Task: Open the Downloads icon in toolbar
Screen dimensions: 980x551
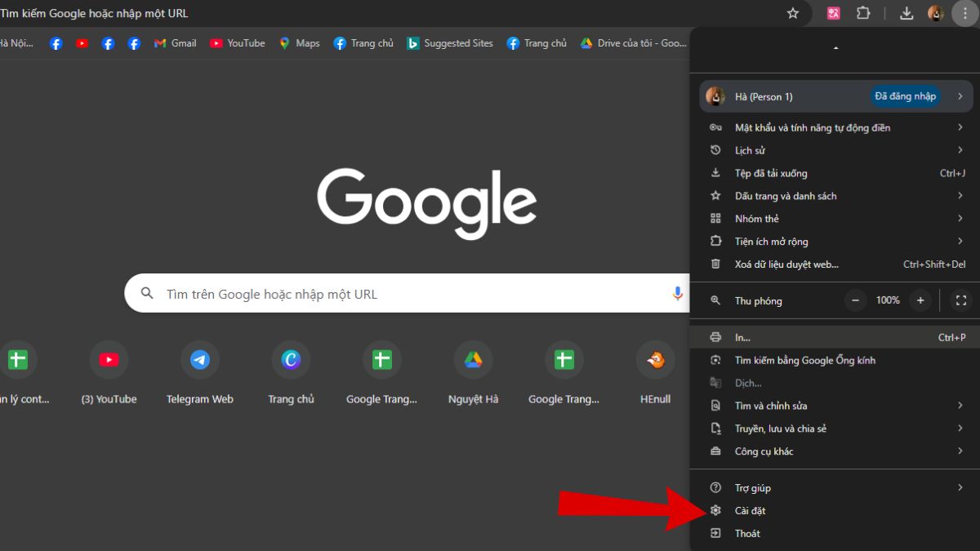Action: (906, 13)
